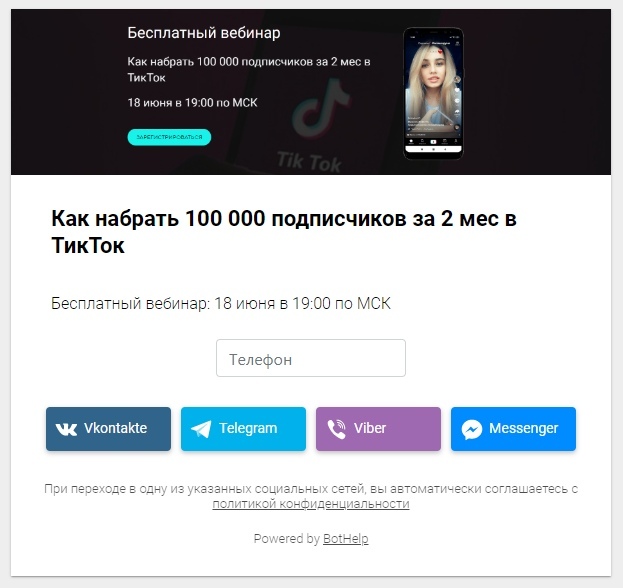Continue with the Messenger button label

point(523,428)
